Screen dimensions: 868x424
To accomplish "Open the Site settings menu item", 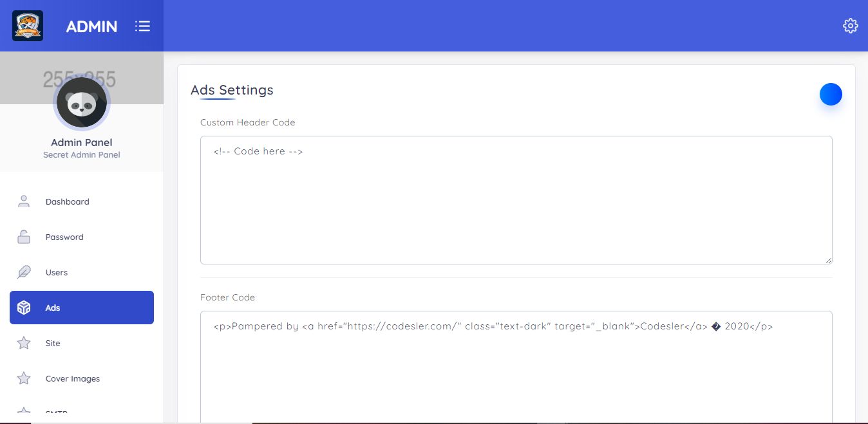I will pos(82,343).
